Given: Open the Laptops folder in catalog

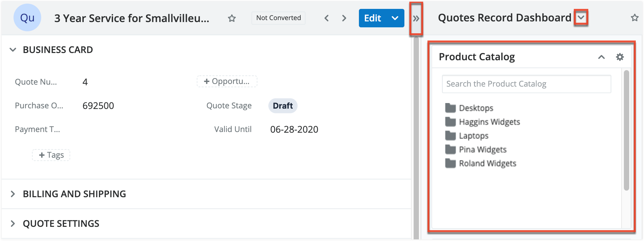Looking at the screenshot, I should pyautogui.click(x=473, y=136).
